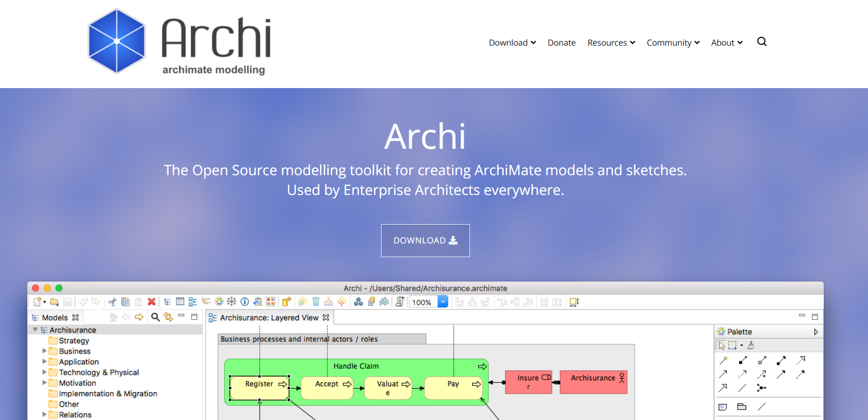Expand the Resources navigation menu
The height and width of the screenshot is (420, 868).
(611, 43)
